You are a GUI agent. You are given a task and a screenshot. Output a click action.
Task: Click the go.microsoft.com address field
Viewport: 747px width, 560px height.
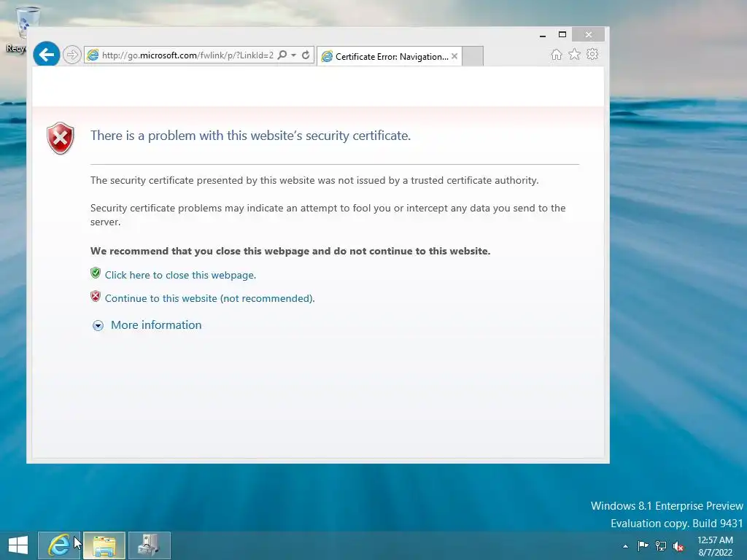[187, 55]
